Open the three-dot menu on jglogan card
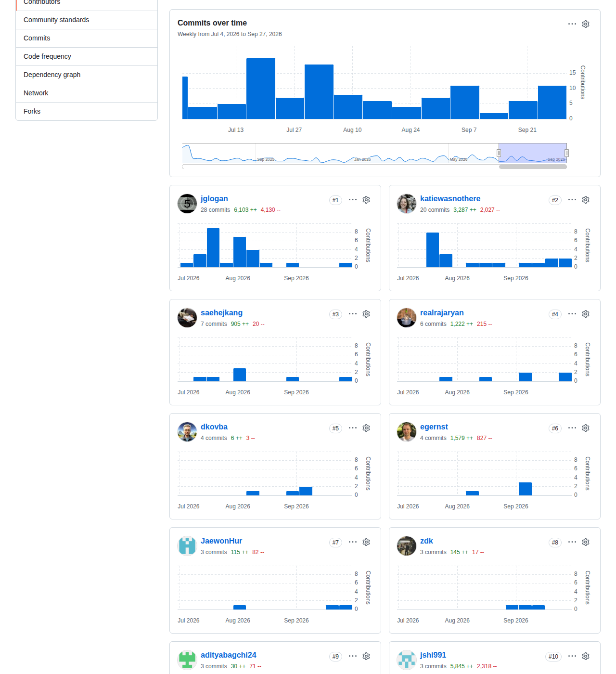Viewport: 616px width, 674px height. point(353,200)
